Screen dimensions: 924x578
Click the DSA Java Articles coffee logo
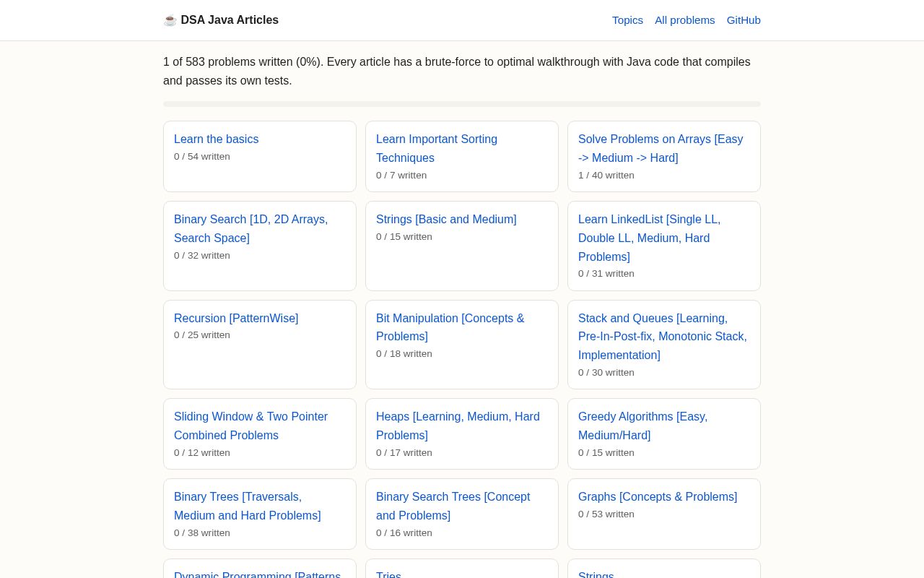click(x=221, y=20)
